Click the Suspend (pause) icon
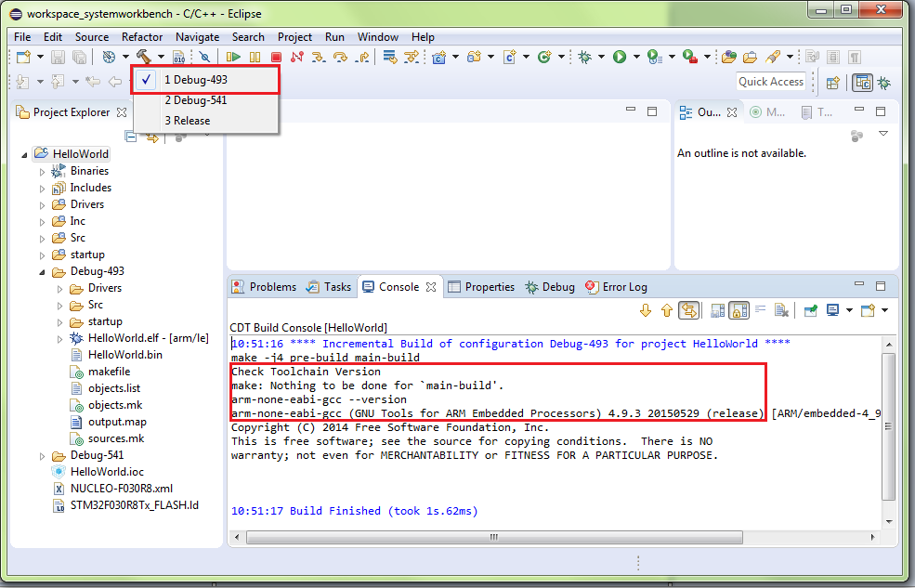Image resolution: width=915 pixels, height=588 pixels. click(x=255, y=57)
